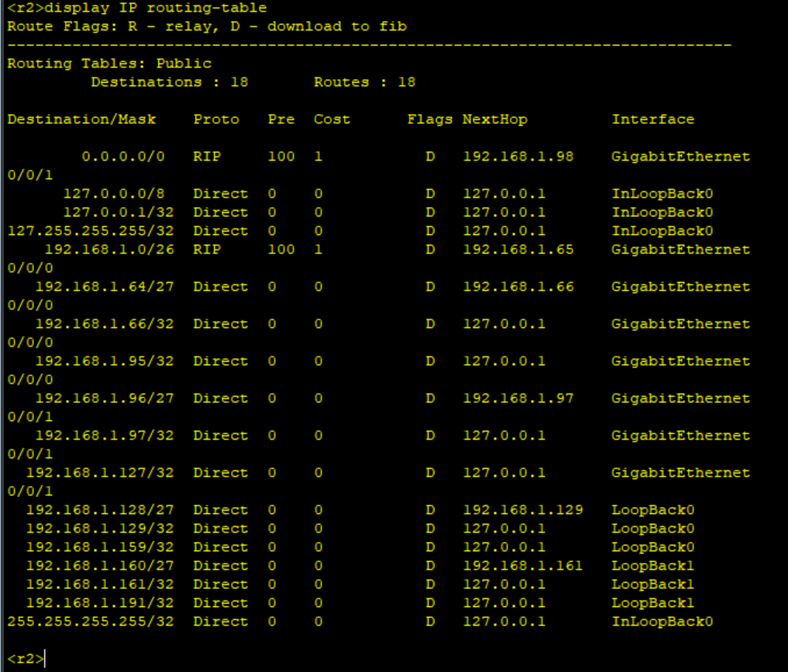Image resolution: width=788 pixels, height=672 pixels.
Task: Click the 'Routes : 18' count
Action: tap(365, 82)
